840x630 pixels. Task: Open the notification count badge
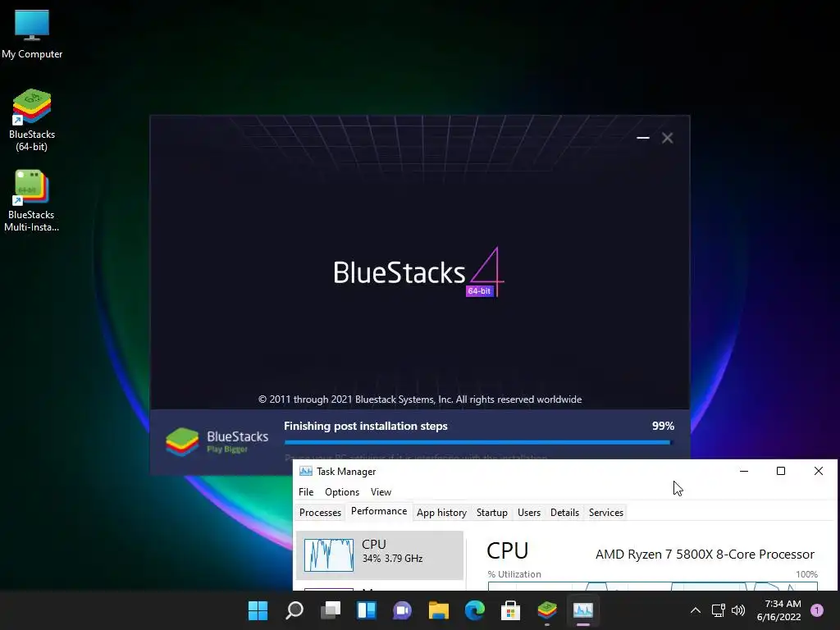click(x=816, y=610)
